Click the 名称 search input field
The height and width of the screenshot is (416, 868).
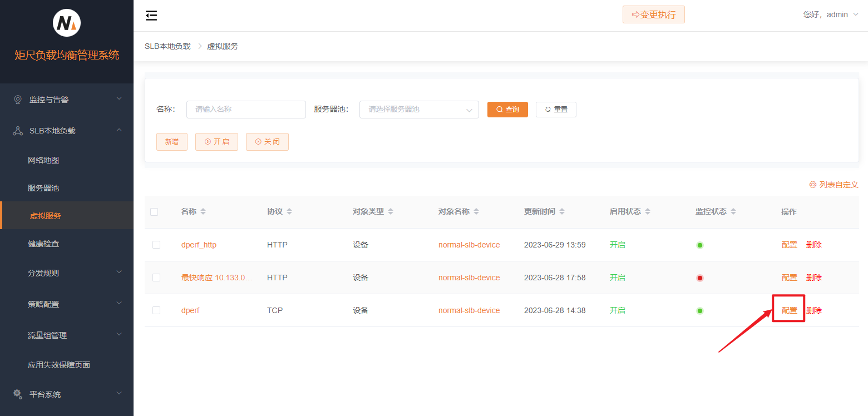tap(246, 110)
